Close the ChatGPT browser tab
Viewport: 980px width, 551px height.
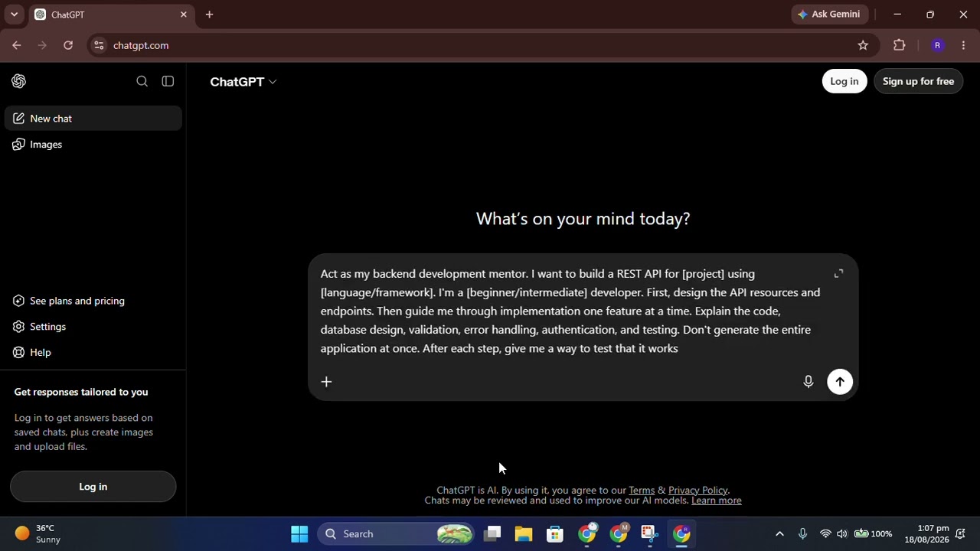point(184,15)
